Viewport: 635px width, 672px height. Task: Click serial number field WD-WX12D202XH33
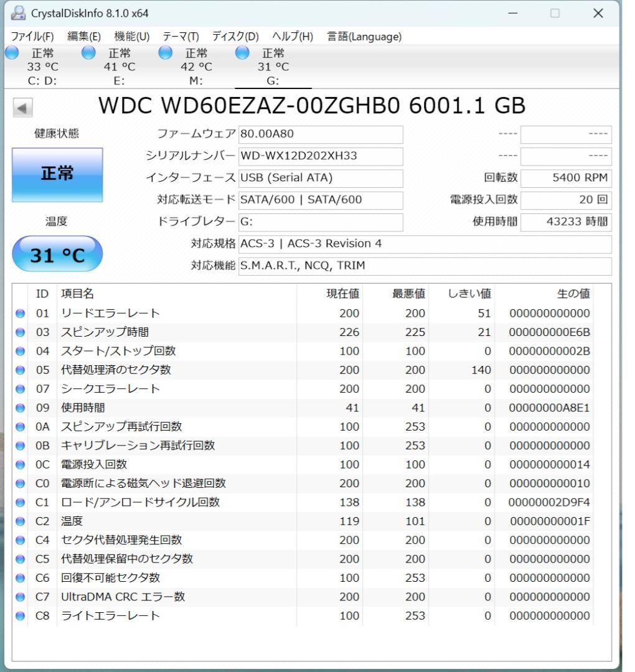point(321,156)
